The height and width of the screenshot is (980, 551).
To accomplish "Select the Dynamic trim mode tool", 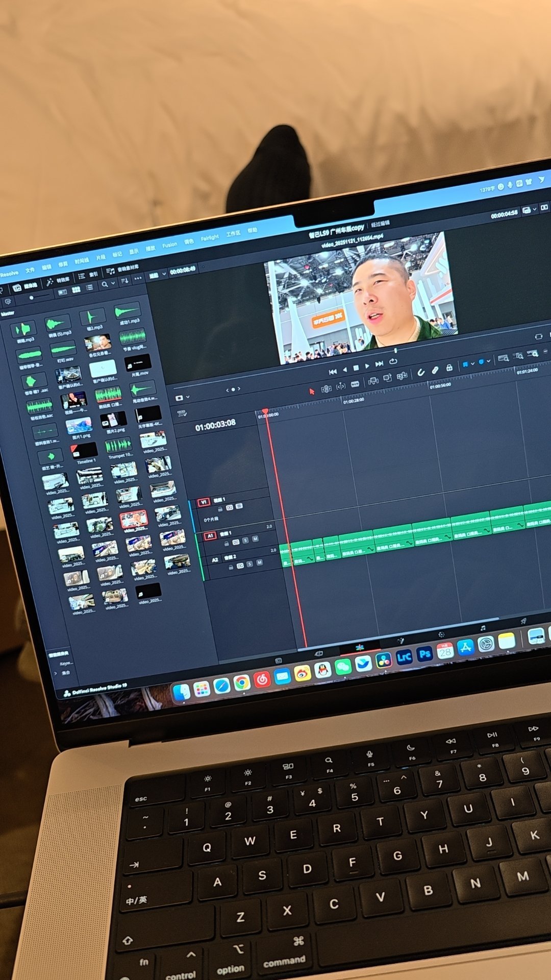I will (341, 387).
